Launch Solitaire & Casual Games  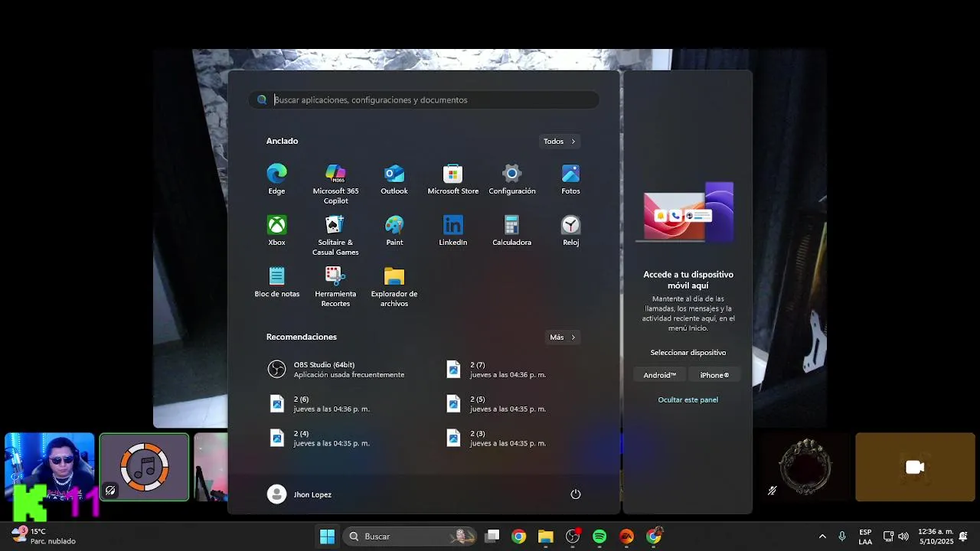click(x=335, y=236)
